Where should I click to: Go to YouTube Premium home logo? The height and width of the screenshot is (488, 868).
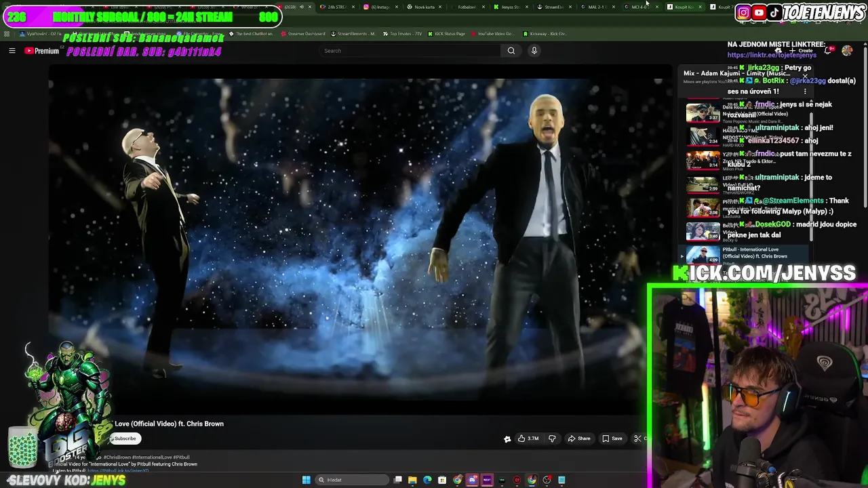coord(42,51)
